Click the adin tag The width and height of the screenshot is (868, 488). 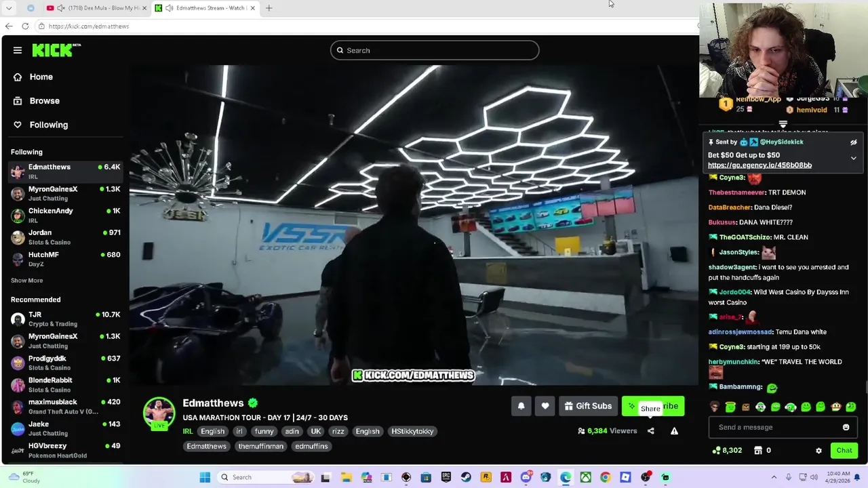click(292, 431)
